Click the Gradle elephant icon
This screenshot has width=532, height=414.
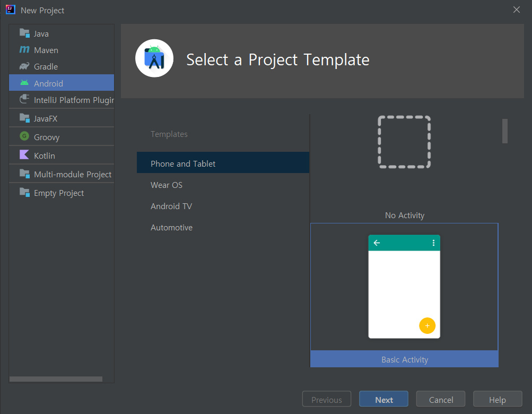[x=24, y=66]
